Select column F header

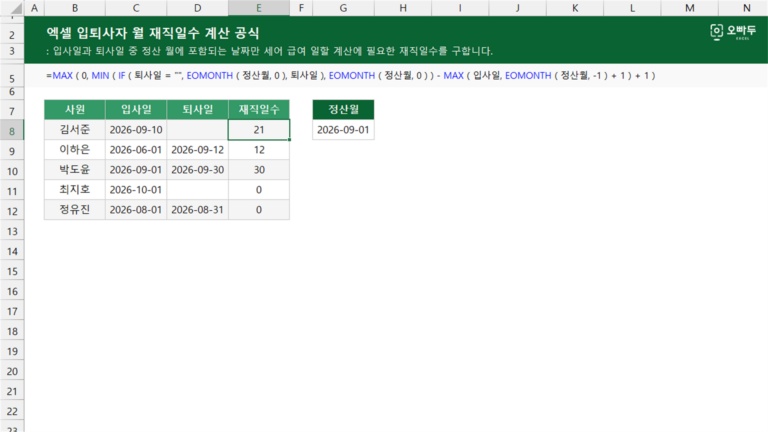pyautogui.click(x=301, y=8)
